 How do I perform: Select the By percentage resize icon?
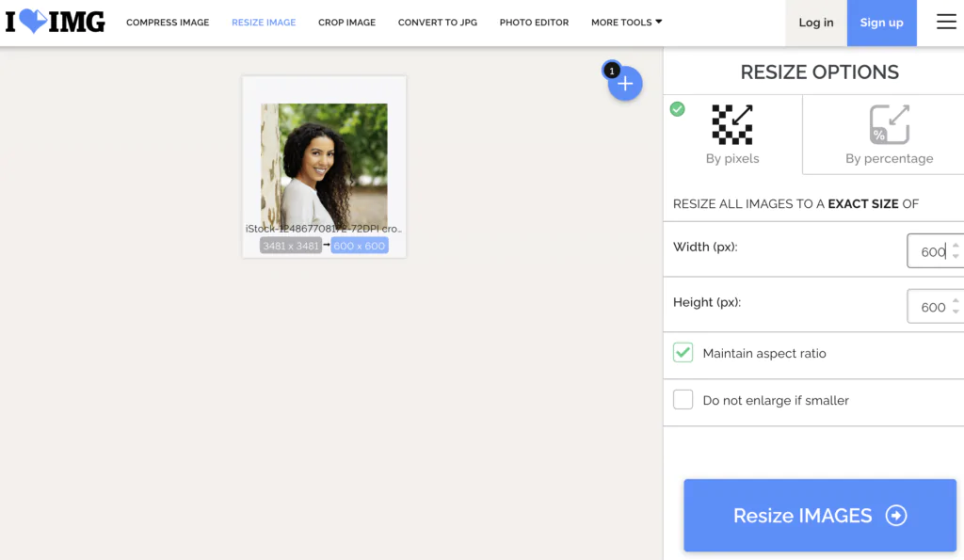(889, 123)
